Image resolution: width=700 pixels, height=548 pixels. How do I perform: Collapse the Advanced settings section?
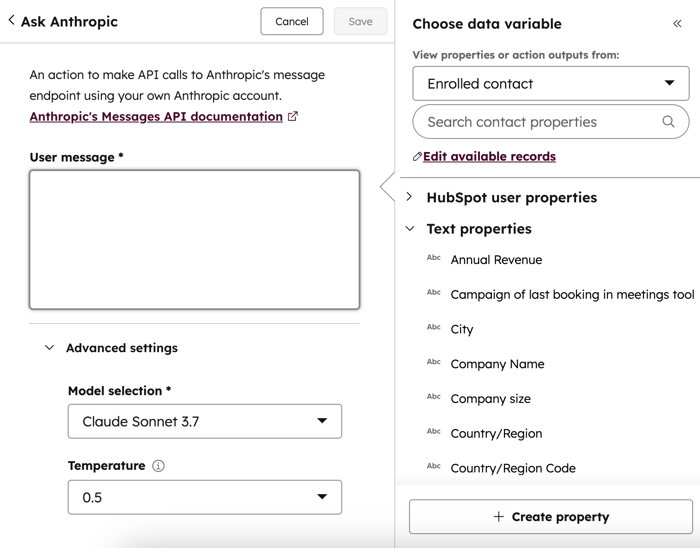pyautogui.click(x=50, y=348)
